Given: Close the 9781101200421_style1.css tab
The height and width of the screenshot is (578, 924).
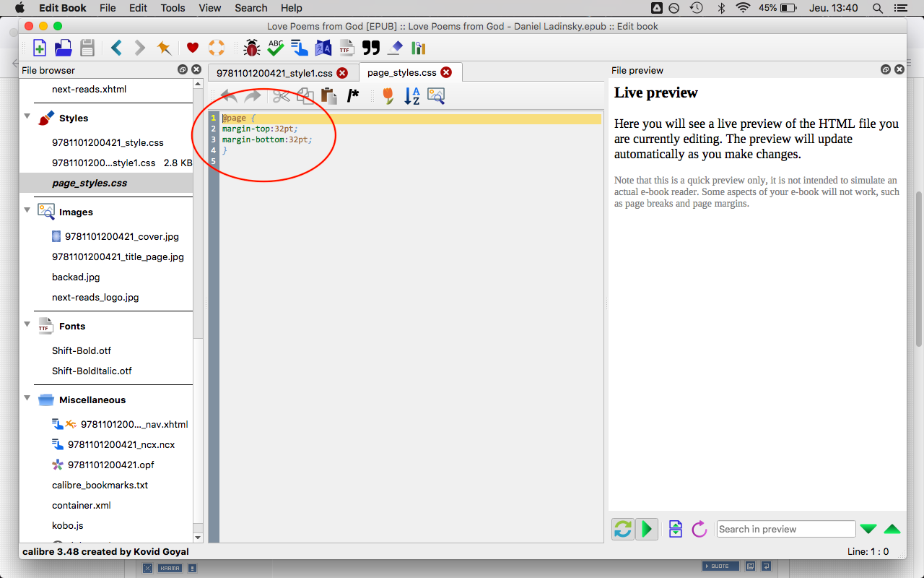Looking at the screenshot, I should point(342,73).
